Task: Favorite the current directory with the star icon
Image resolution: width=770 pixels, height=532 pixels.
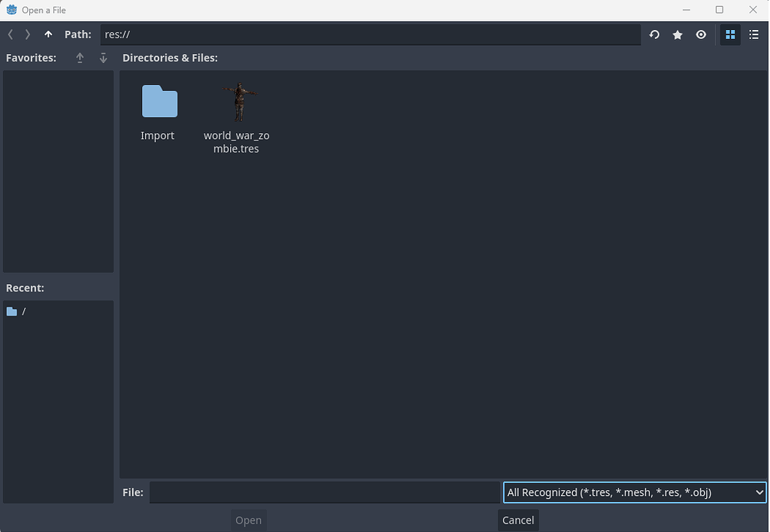Action: 678,35
